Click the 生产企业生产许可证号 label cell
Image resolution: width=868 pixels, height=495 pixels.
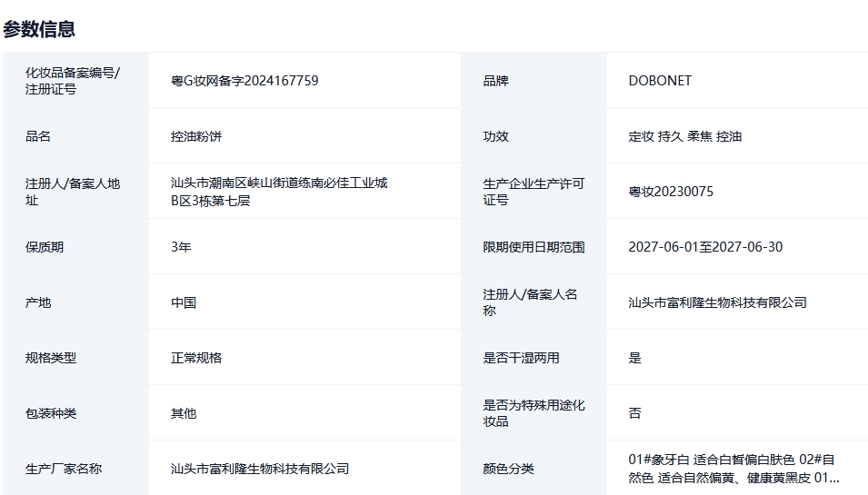click(x=534, y=192)
